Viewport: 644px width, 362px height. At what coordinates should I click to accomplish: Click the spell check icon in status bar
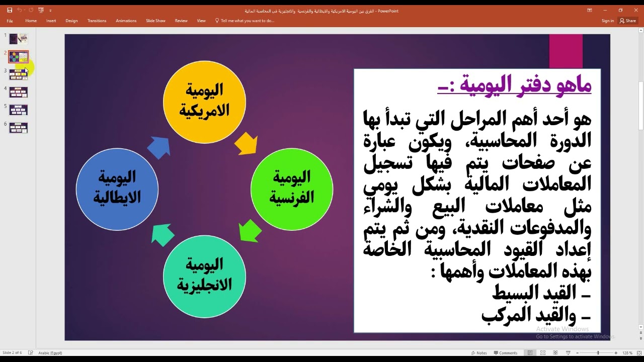31,353
